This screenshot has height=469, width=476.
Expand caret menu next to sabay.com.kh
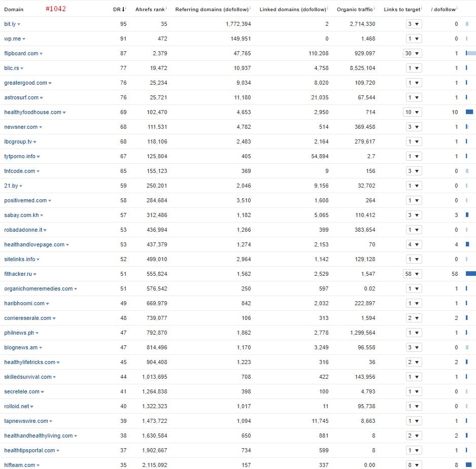[42, 215]
